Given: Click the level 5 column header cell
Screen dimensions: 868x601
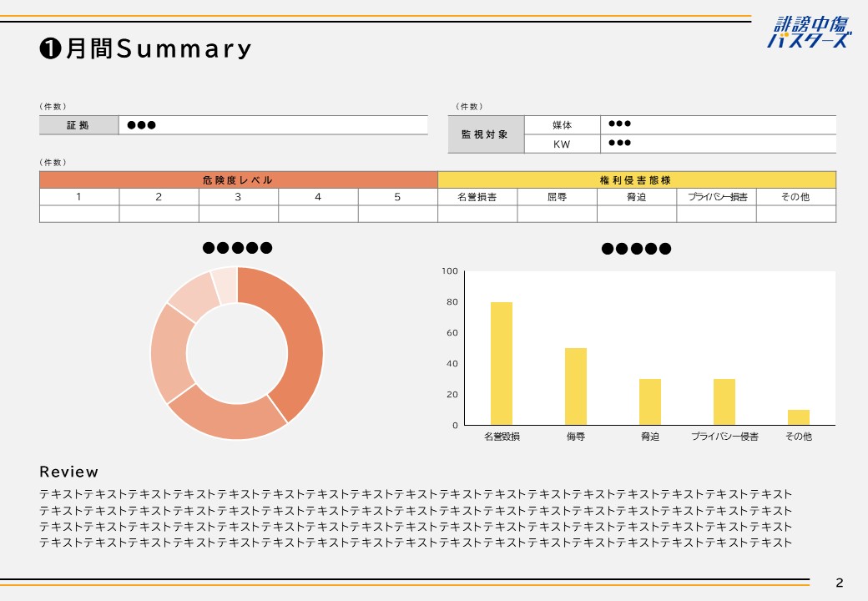Looking at the screenshot, I should 397,197.
